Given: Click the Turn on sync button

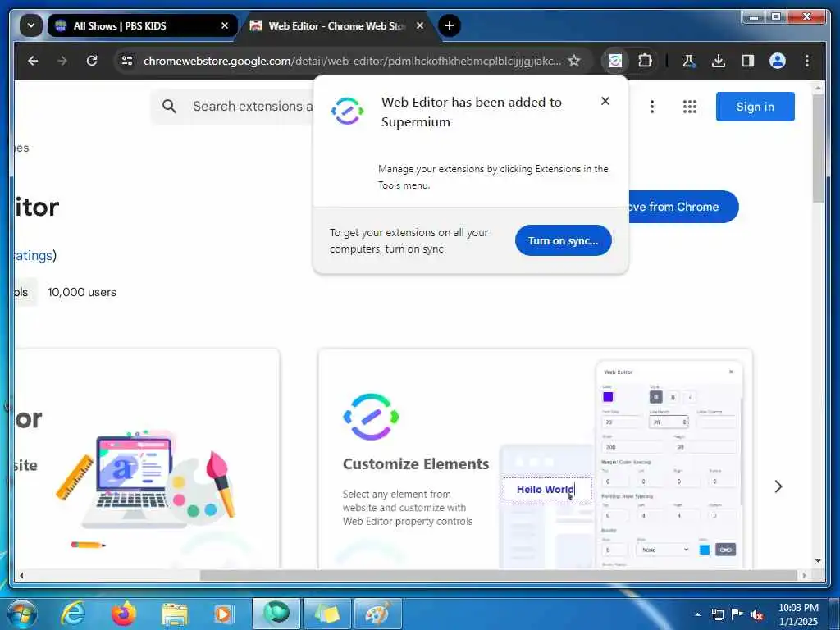Looking at the screenshot, I should 563,240.
